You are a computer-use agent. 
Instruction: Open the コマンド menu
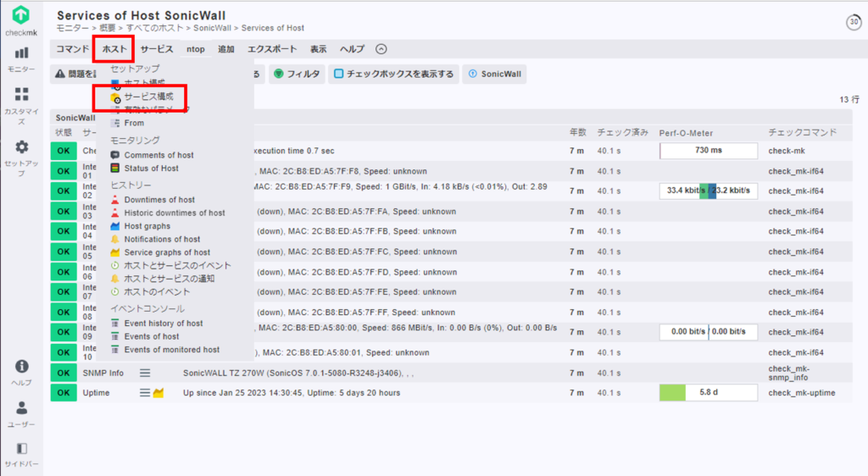(x=73, y=49)
